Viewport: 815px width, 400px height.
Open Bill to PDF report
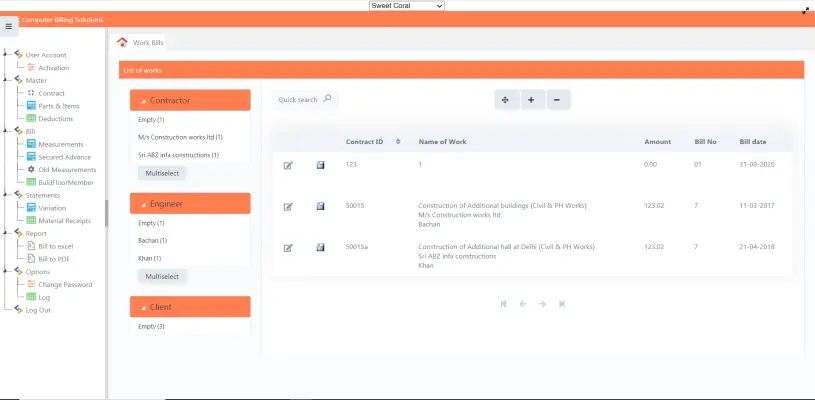tap(54, 259)
